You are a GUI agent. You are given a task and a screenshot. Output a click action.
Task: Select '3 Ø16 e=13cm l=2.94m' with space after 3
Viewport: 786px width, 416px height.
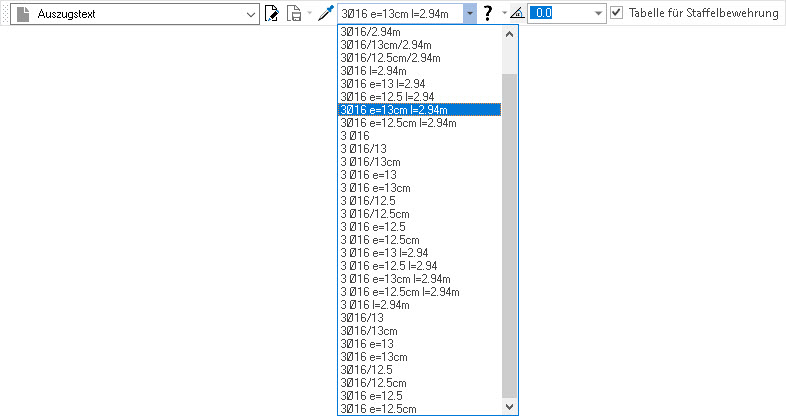tap(420, 279)
